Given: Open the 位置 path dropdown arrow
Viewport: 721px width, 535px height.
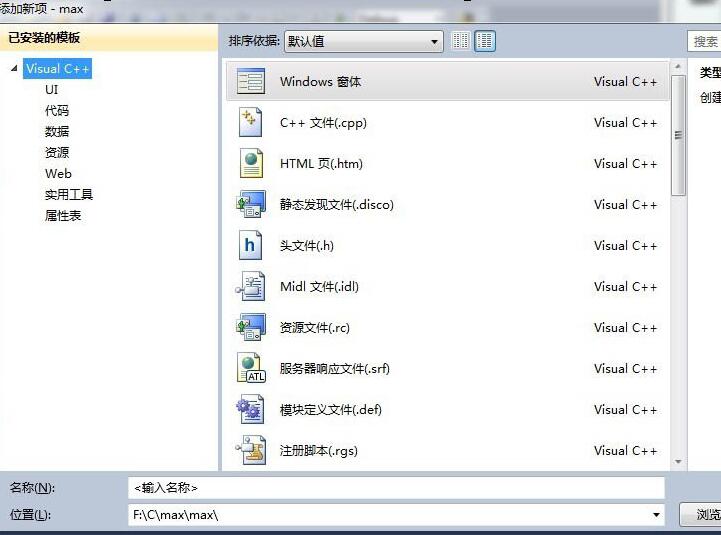Looking at the screenshot, I should point(656,514).
